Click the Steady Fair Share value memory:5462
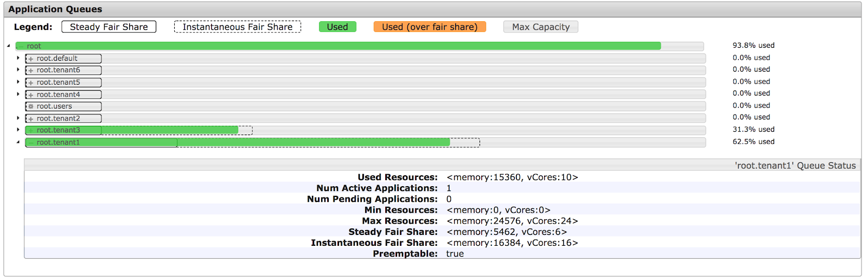The image size is (868, 280). point(507,232)
